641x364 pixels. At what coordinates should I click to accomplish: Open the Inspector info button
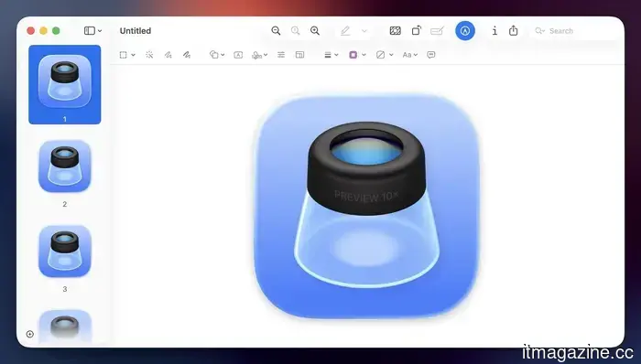[x=494, y=30]
